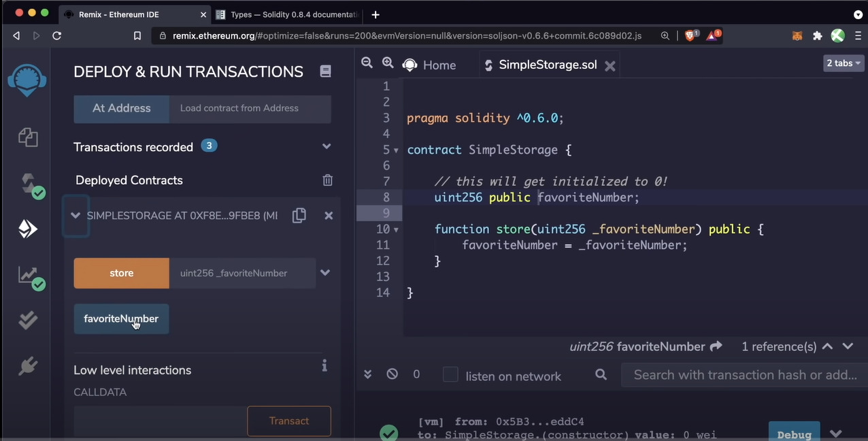Expand the store function parameters
Viewport: 868px width, 441px height.
point(325,273)
